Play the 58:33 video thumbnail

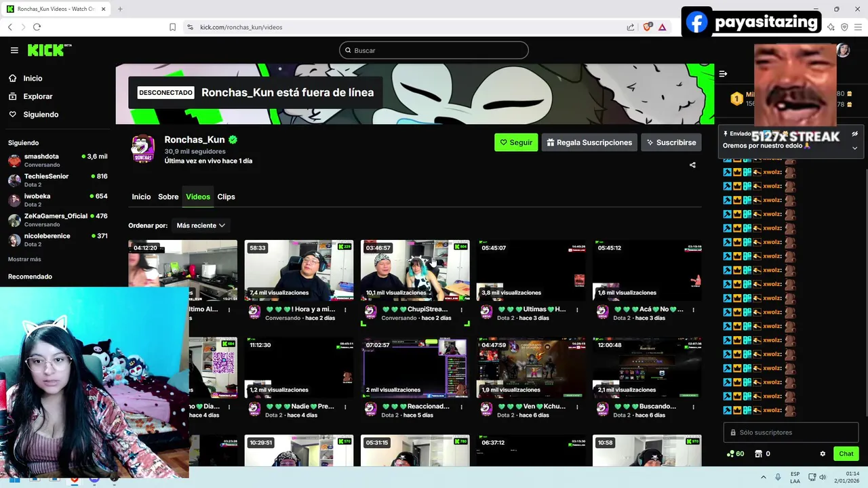[299, 270]
